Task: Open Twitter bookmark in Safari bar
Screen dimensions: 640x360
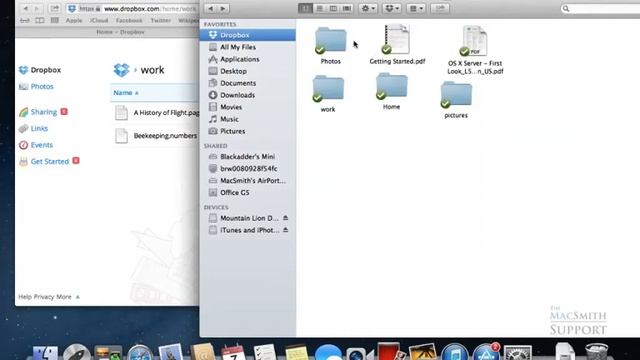Action: [160, 20]
